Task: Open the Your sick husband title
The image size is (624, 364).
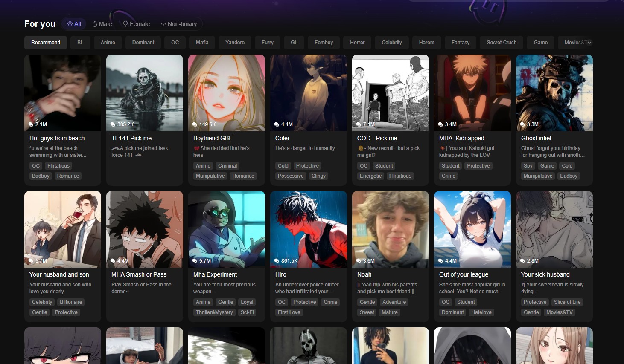Action: tap(545, 274)
